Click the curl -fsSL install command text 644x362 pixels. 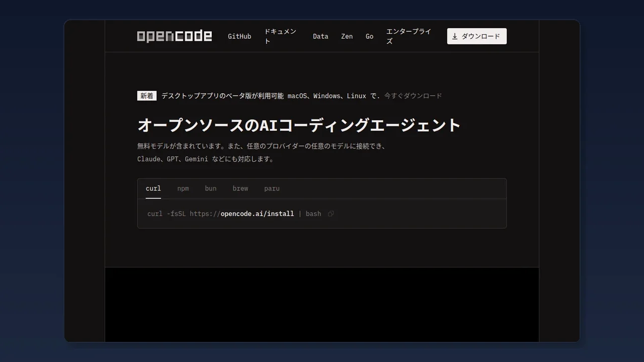click(x=234, y=214)
